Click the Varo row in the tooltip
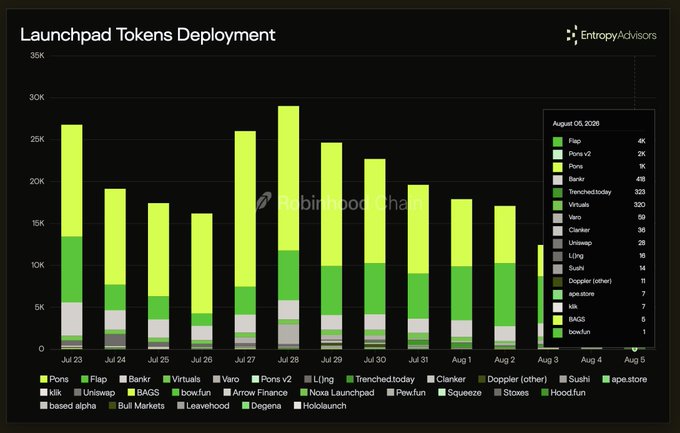Image resolution: width=680 pixels, height=433 pixels. [599, 217]
